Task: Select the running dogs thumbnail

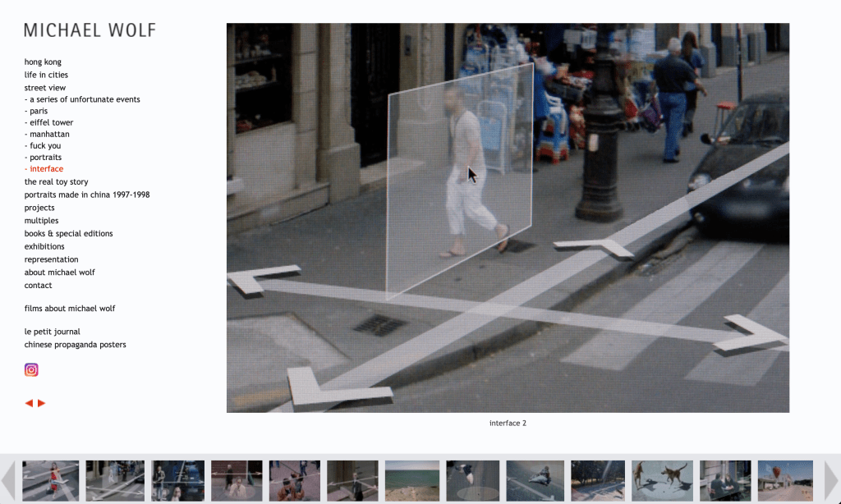Action: pos(662,480)
